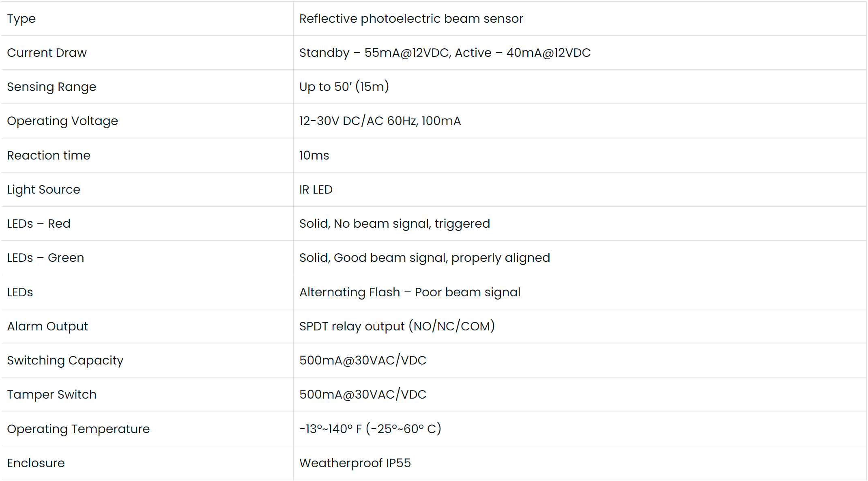
Task: Select the Up to 50' (15m) value
Action: (344, 87)
